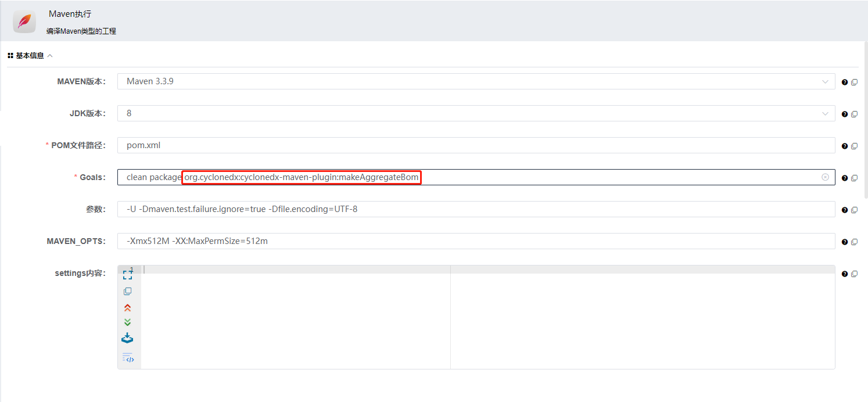Screen dimensions: 868x402
Task: Click the Maven feather plugin logo
Action: pos(24,22)
